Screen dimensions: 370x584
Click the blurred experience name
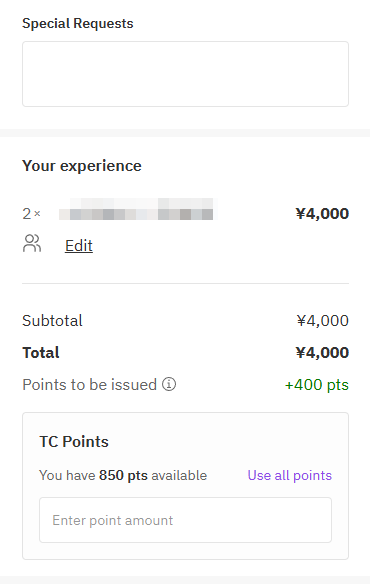coord(136,209)
